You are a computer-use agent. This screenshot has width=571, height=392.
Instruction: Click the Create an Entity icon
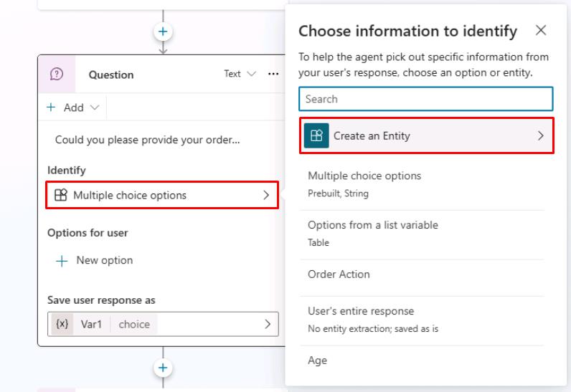point(316,135)
